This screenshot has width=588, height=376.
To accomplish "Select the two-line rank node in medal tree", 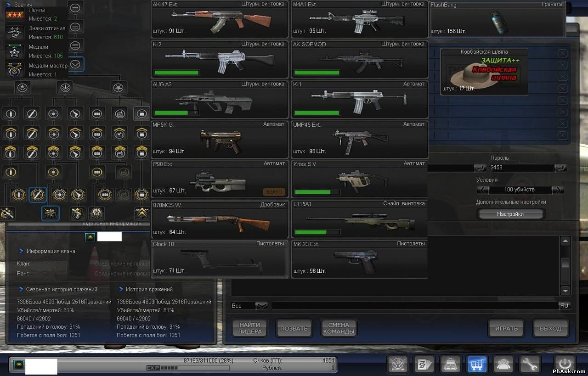I will pos(75,27).
